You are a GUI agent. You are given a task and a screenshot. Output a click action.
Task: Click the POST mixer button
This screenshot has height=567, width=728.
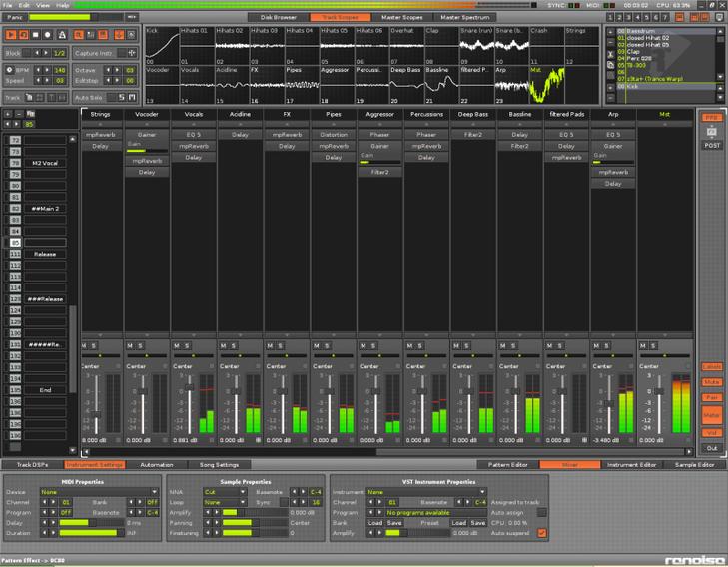[x=711, y=145]
